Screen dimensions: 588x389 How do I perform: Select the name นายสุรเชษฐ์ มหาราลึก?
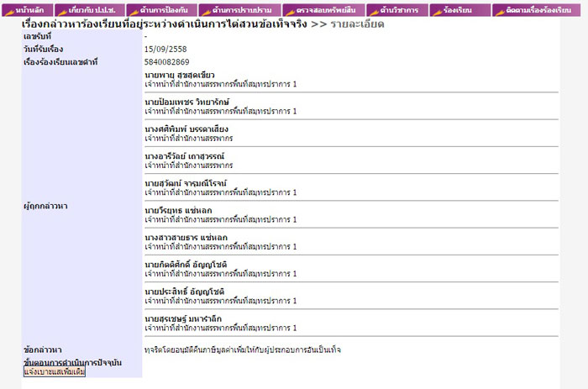184,319
